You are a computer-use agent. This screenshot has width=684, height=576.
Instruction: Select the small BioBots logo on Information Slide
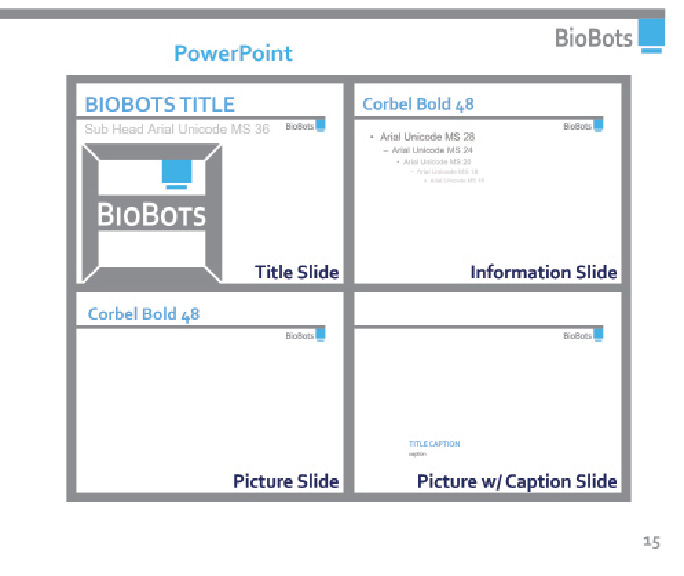pos(583,126)
